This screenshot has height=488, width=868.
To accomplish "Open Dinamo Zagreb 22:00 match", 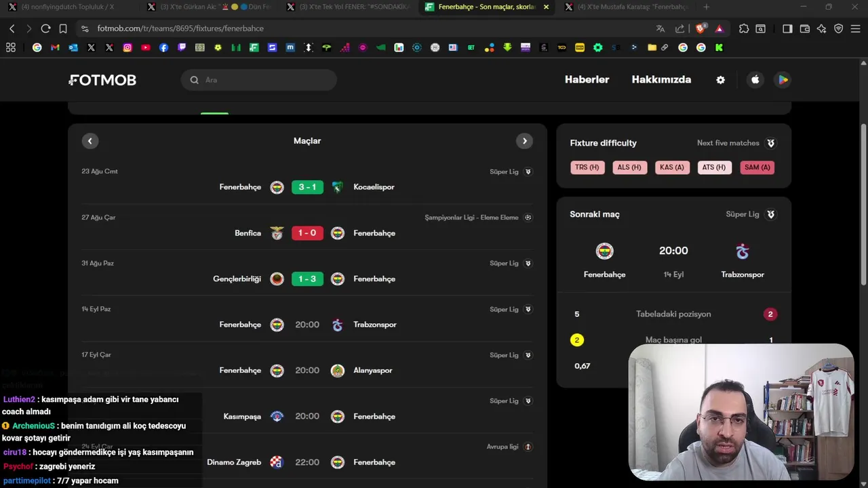I will point(307,462).
